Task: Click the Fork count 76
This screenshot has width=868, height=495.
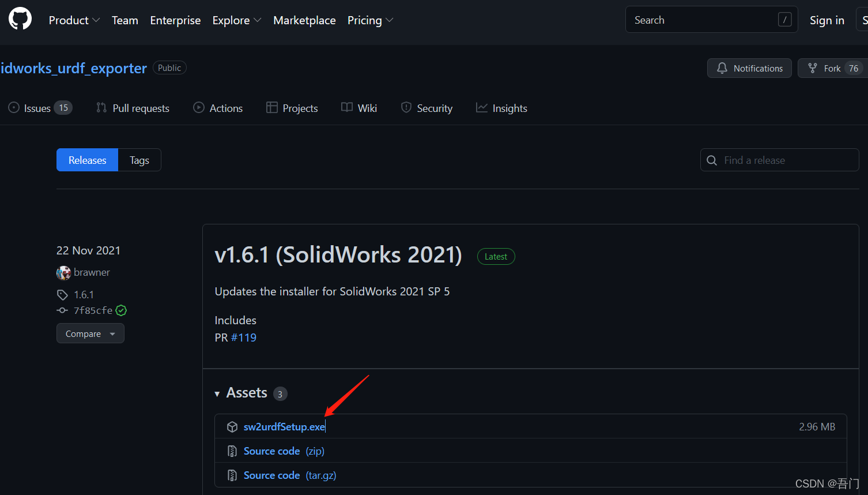Action: (x=854, y=68)
